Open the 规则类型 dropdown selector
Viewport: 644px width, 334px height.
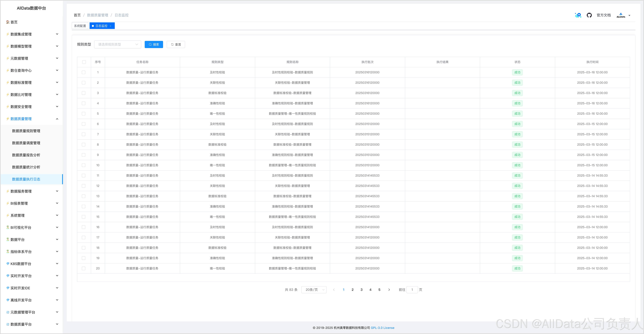point(118,45)
